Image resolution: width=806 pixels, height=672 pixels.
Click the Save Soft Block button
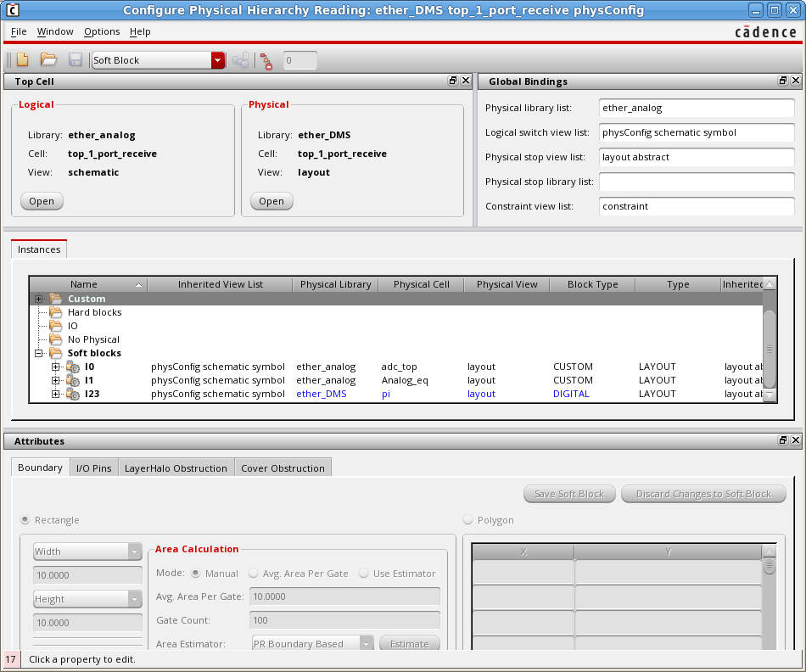click(568, 494)
